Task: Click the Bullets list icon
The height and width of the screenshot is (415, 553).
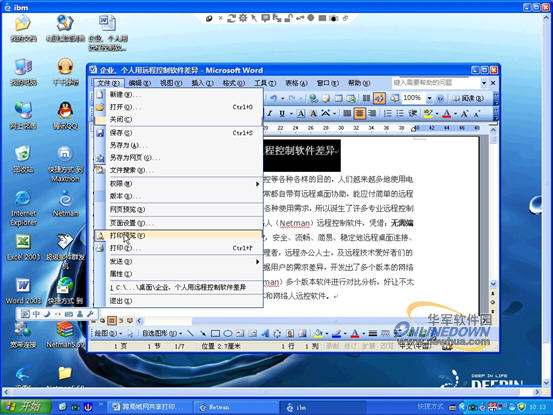Action: 400,113
